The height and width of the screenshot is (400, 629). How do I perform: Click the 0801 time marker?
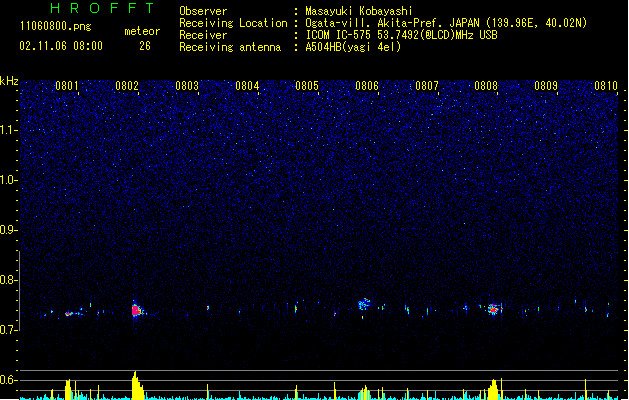pos(67,86)
